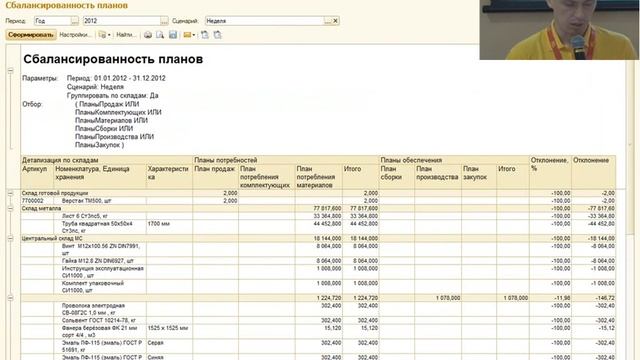The height and width of the screenshot is (360, 640).
Task: Click the План сборки column header
Action: click(x=397, y=176)
